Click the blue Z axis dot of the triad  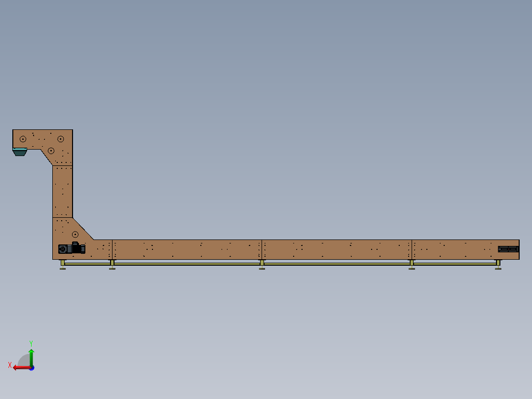pos(32,368)
